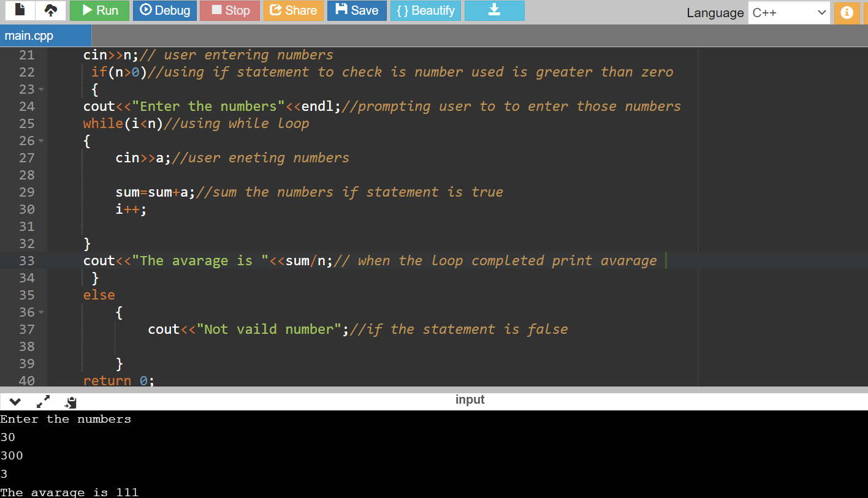868x498 pixels.
Task: Open the upload file icon
Action: (50, 10)
